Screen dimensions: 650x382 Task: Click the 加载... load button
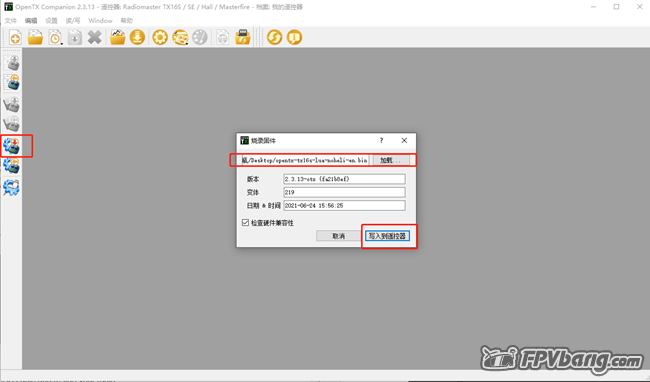pos(390,160)
